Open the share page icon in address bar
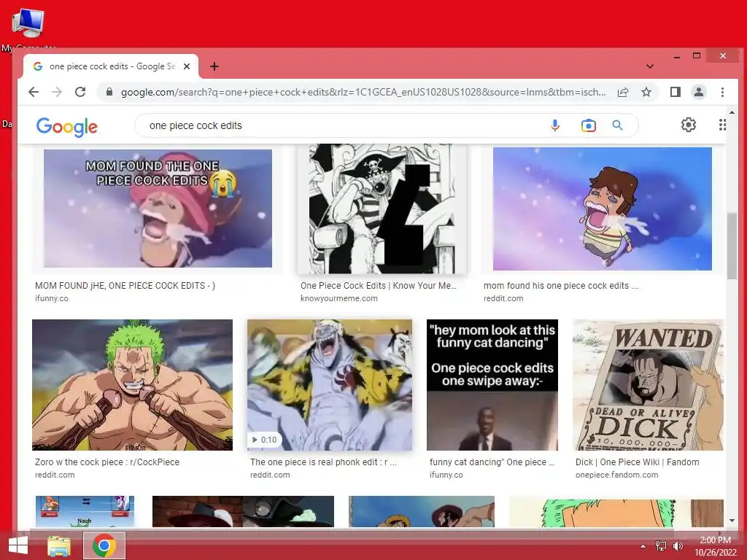Viewport: 747px width, 560px height. pos(623,92)
